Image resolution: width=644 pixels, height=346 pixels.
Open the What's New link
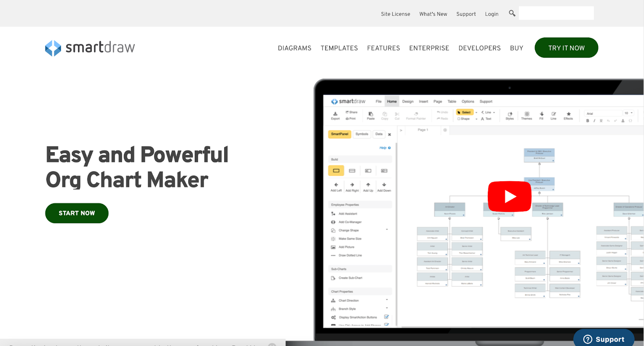[433, 14]
